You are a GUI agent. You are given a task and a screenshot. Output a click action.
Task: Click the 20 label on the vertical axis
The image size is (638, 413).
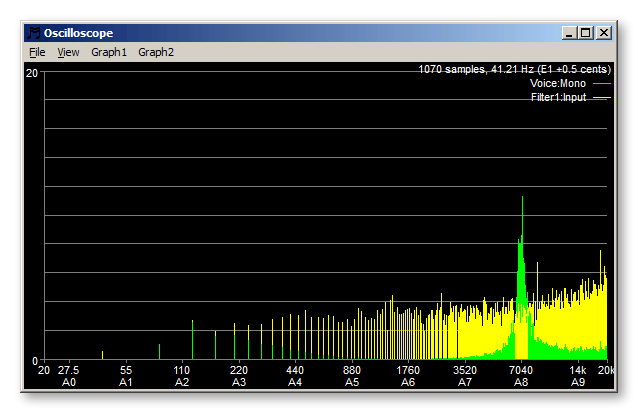point(31,73)
